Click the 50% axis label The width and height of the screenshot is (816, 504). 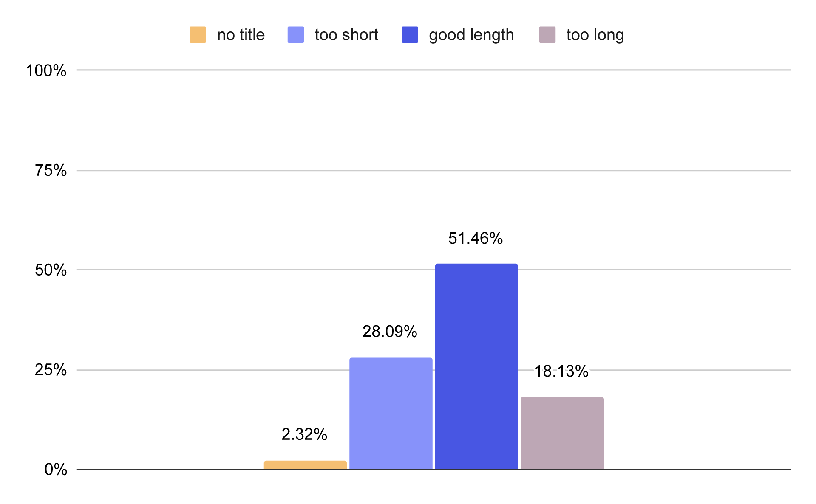pos(51,270)
